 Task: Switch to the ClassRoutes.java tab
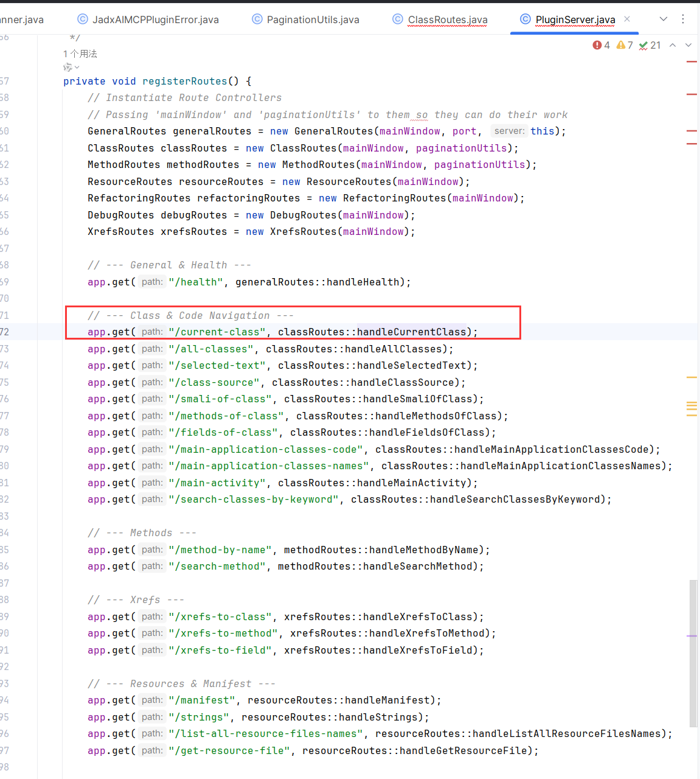(x=448, y=19)
